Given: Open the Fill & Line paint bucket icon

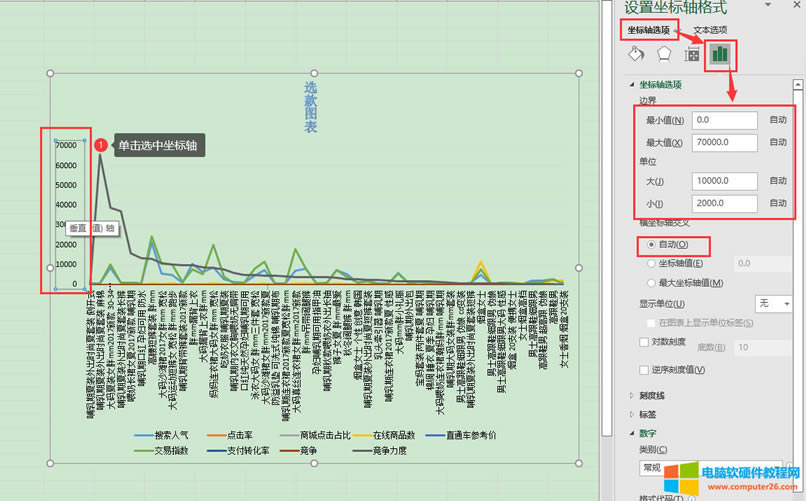Looking at the screenshot, I should point(634,55).
